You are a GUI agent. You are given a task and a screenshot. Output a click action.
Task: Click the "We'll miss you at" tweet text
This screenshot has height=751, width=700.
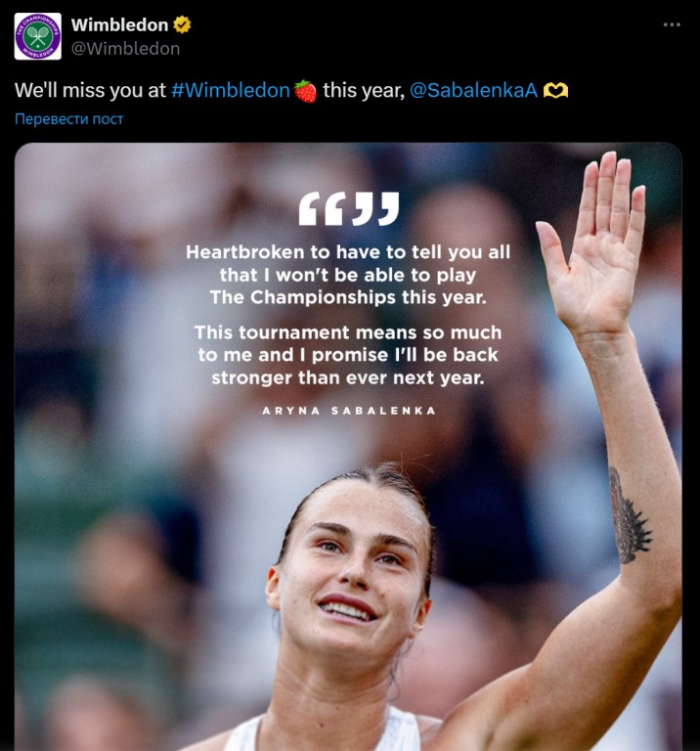(x=91, y=91)
